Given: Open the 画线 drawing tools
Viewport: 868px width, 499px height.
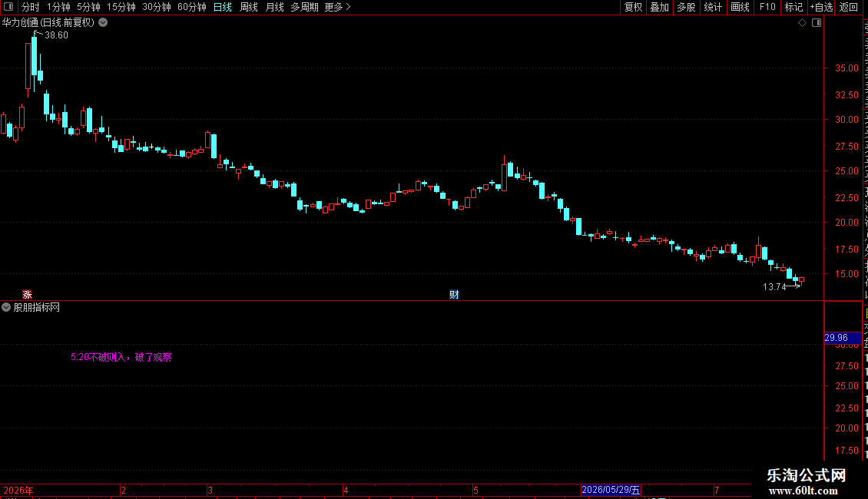Looking at the screenshot, I should (x=740, y=7).
